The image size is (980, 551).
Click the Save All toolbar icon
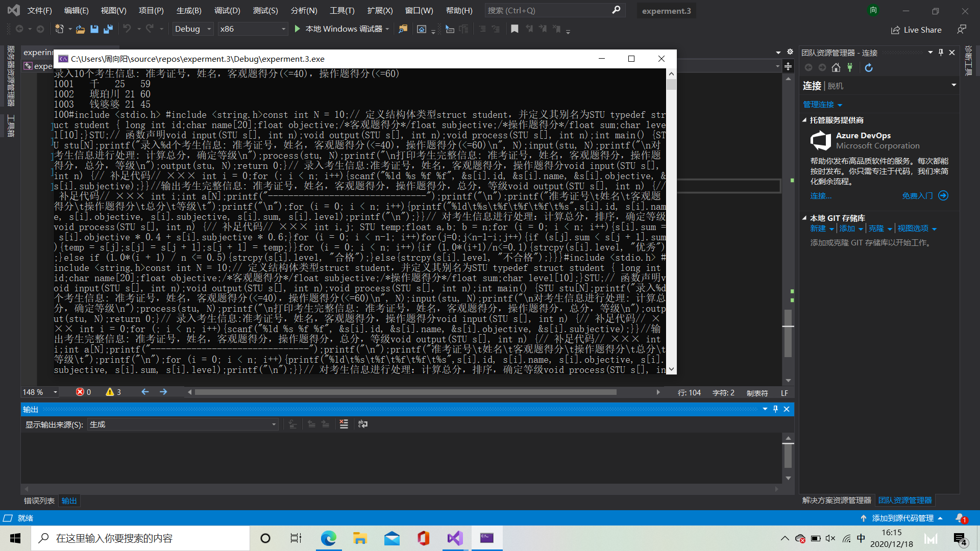tap(108, 29)
